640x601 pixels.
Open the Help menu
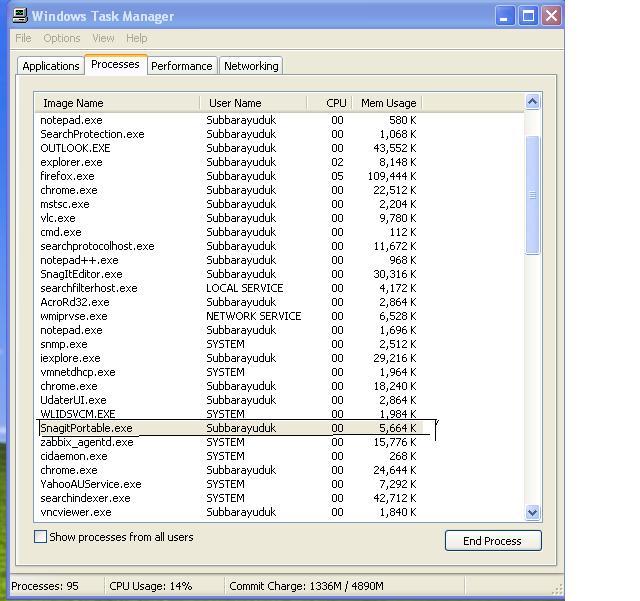(136, 38)
